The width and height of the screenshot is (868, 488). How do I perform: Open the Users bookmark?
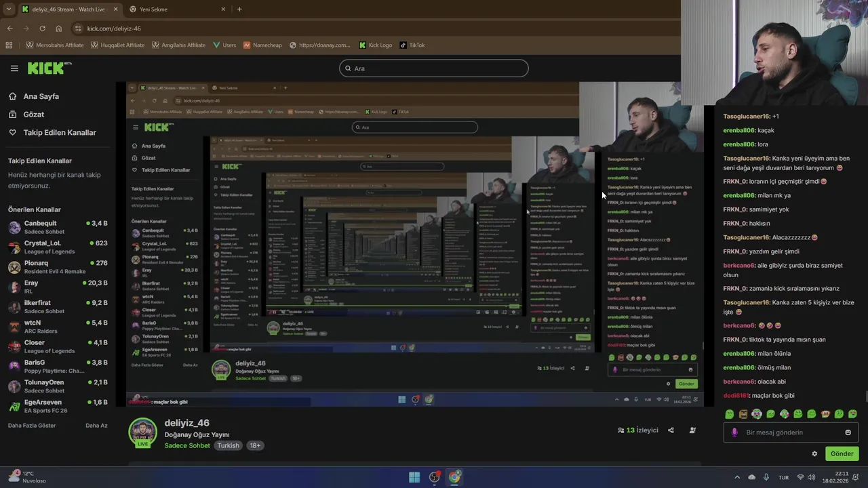(x=224, y=45)
